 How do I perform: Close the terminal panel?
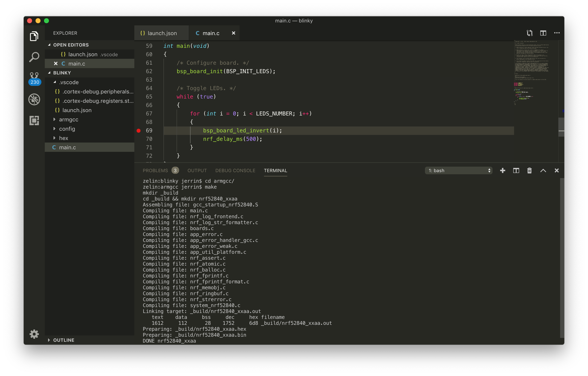pyautogui.click(x=557, y=170)
